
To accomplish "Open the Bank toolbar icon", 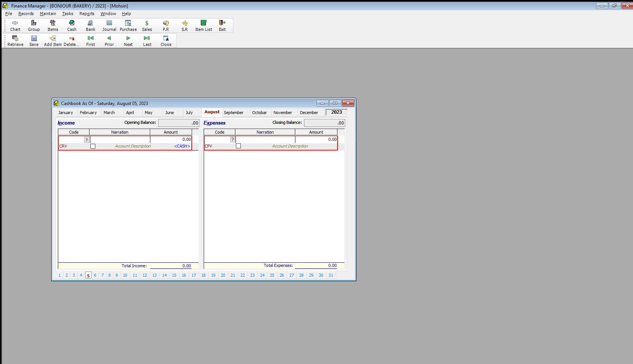I will 90,25.
